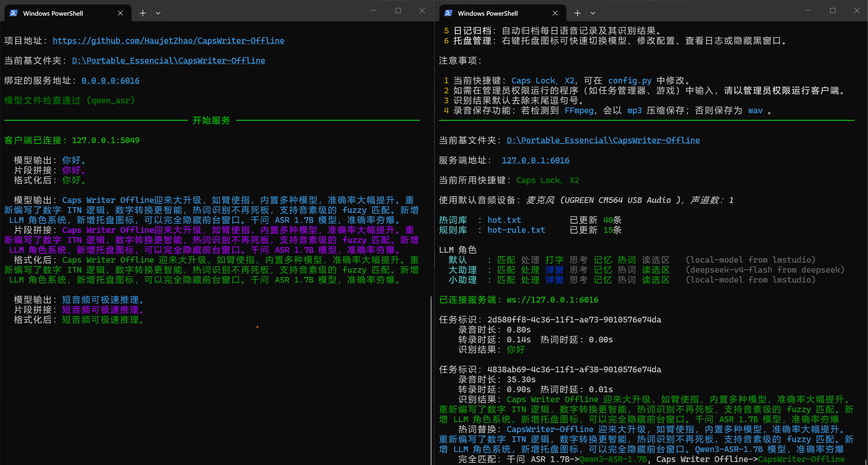The width and height of the screenshot is (868, 465).
Task: Click the "格式化后: 你好。" row
Action: pos(50,180)
